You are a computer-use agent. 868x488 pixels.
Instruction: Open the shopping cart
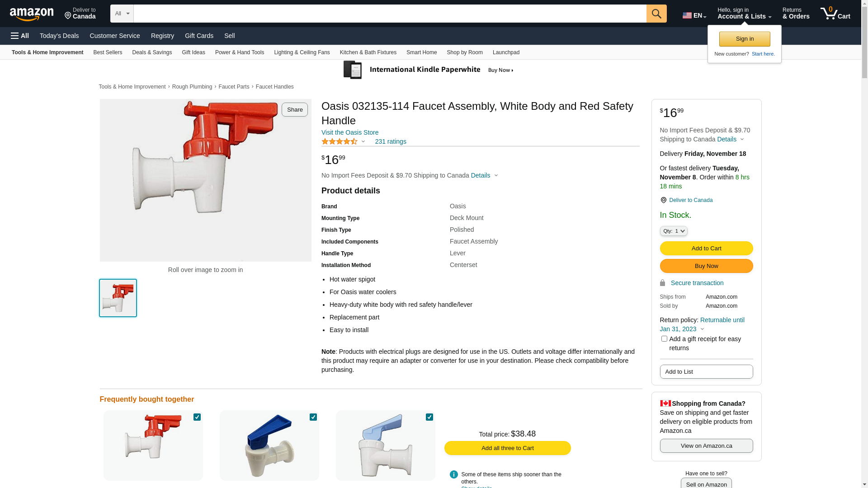(835, 14)
